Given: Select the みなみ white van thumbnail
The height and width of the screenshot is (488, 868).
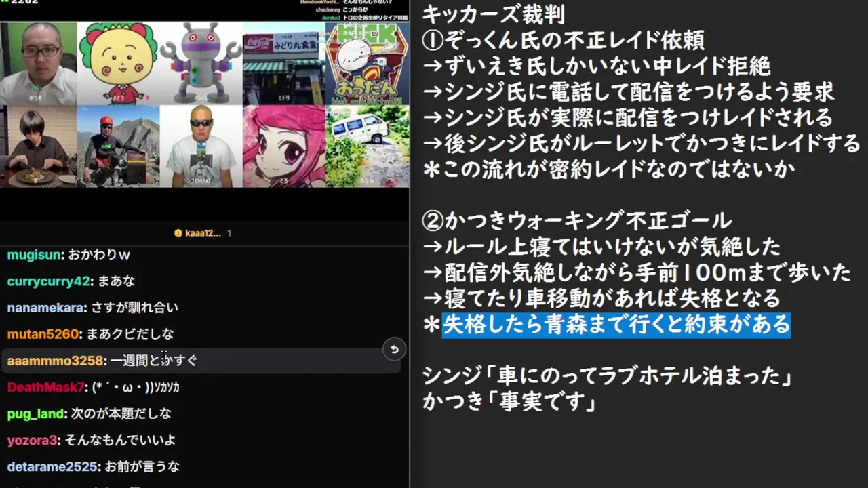Looking at the screenshot, I should [367, 146].
